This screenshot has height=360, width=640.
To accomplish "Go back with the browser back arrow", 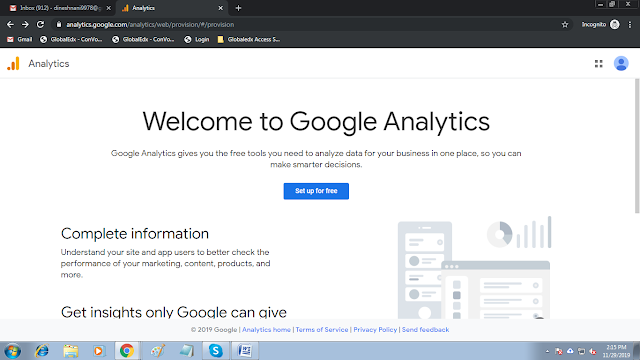I will [10, 24].
